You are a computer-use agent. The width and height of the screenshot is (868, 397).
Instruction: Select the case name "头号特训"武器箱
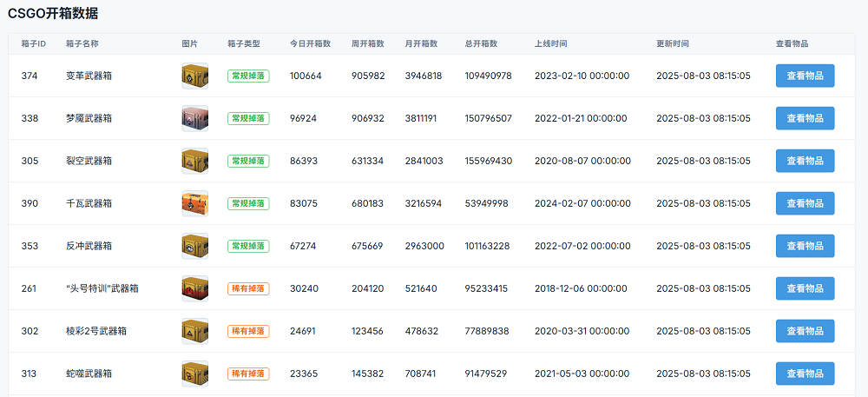[x=102, y=288]
